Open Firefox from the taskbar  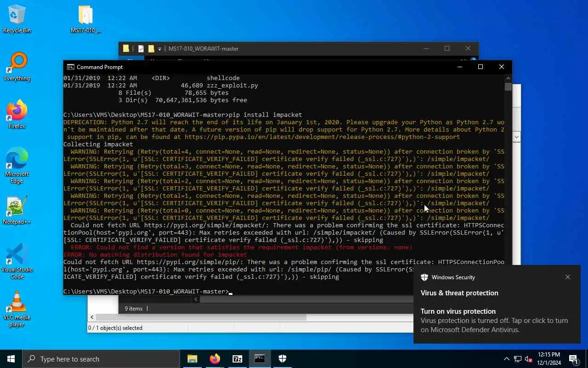(x=215, y=359)
